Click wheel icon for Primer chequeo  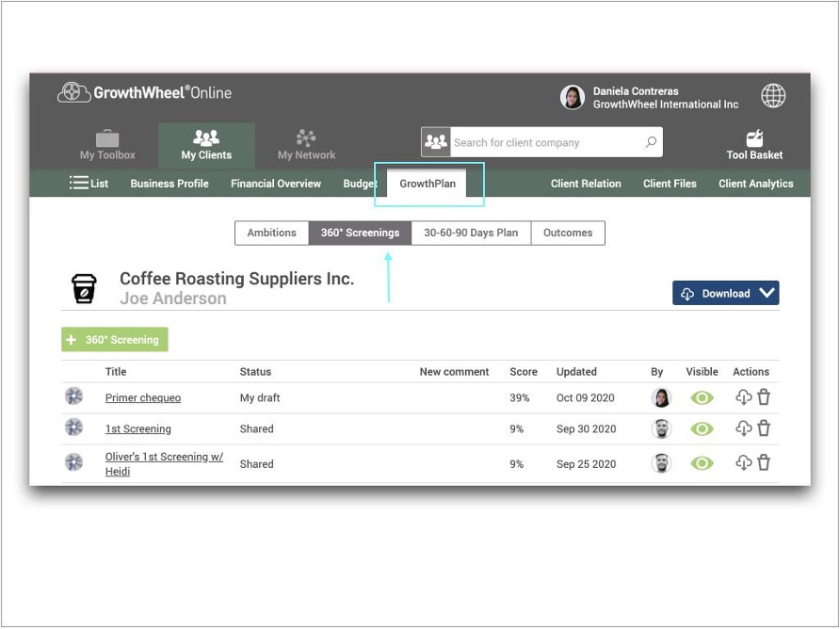click(x=74, y=396)
